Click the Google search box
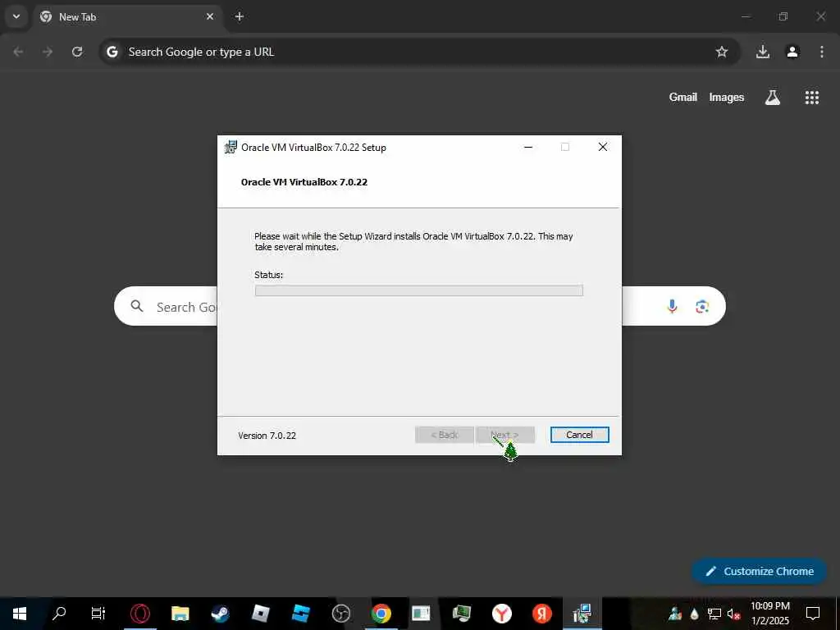The image size is (840, 630). [419, 306]
